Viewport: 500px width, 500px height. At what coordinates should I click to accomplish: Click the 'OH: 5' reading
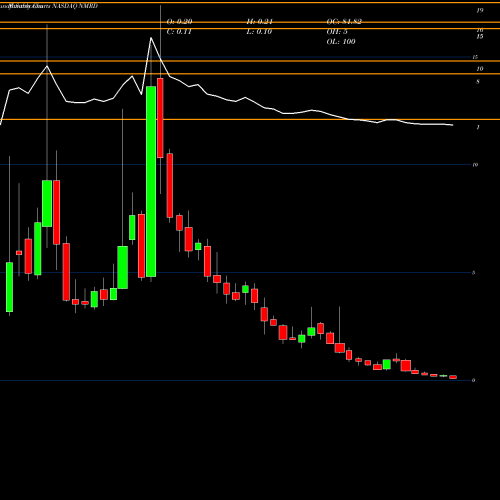337,32
